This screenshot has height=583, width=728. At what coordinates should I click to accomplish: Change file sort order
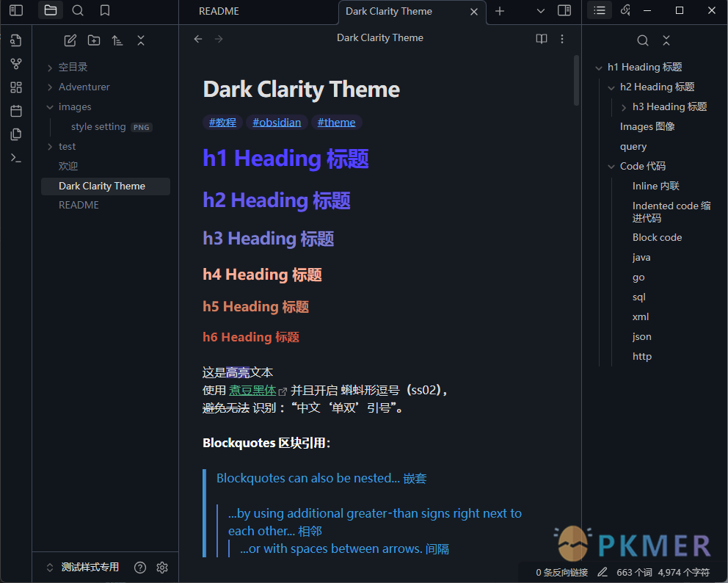[x=117, y=40]
